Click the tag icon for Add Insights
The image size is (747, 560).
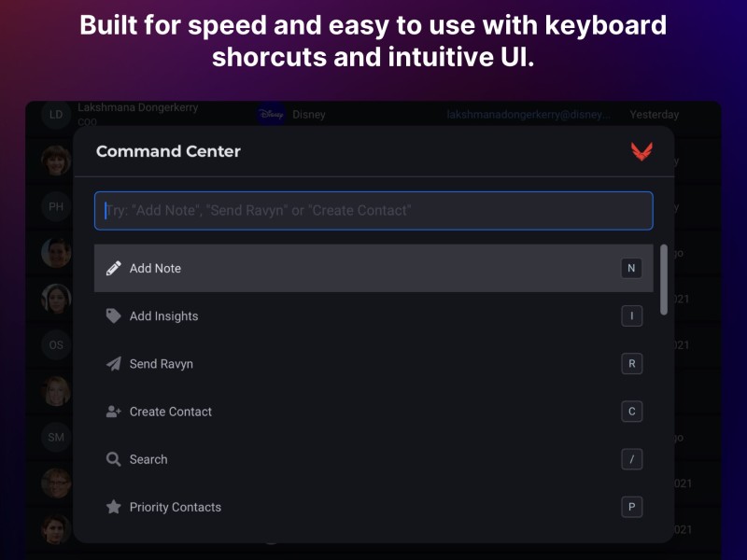click(x=113, y=315)
